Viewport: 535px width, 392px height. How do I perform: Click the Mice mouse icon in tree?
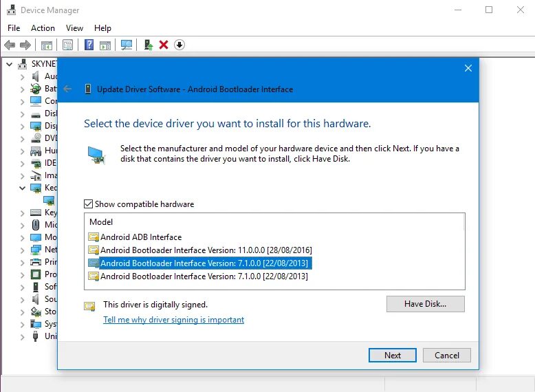pyautogui.click(x=36, y=224)
